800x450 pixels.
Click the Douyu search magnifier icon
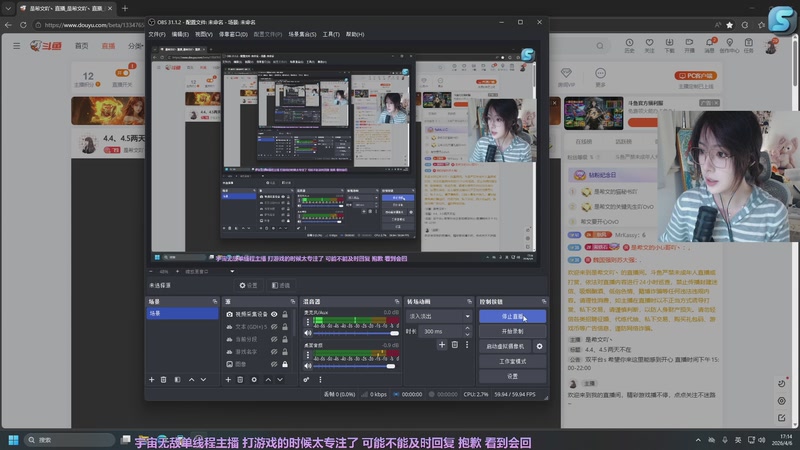(x=600, y=46)
